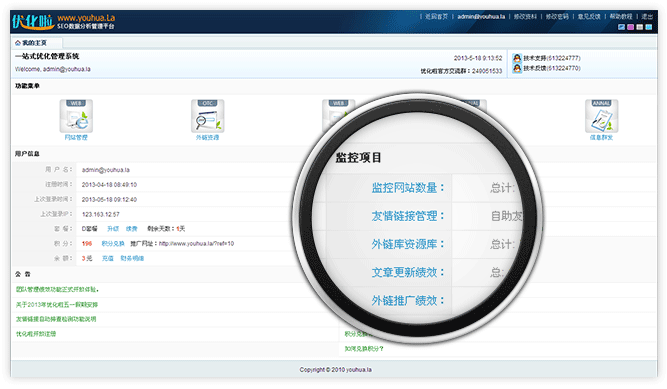This screenshot has width=667, height=389.
Task: Open the promotion URL www.youhua.la/?ref=10
Action: tap(197, 243)
